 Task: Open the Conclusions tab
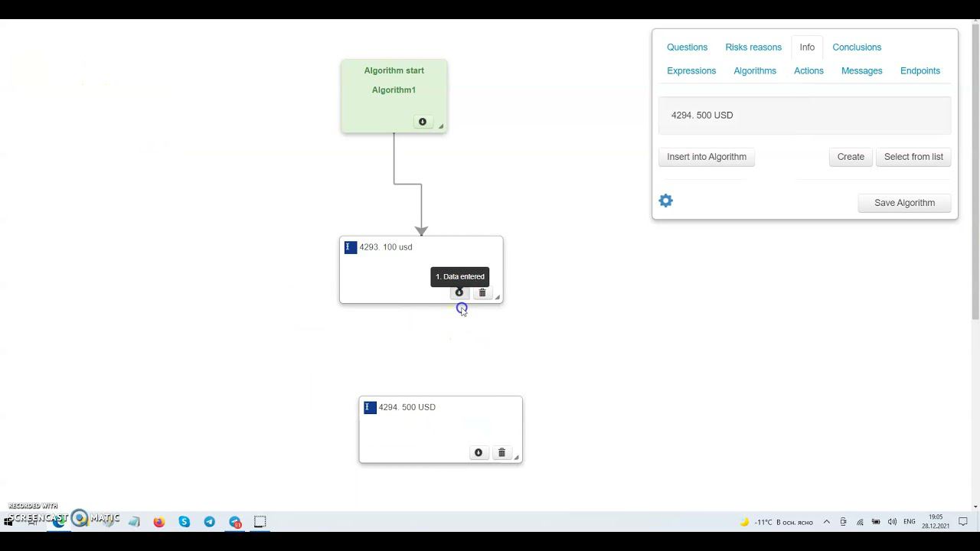point(857,47)
